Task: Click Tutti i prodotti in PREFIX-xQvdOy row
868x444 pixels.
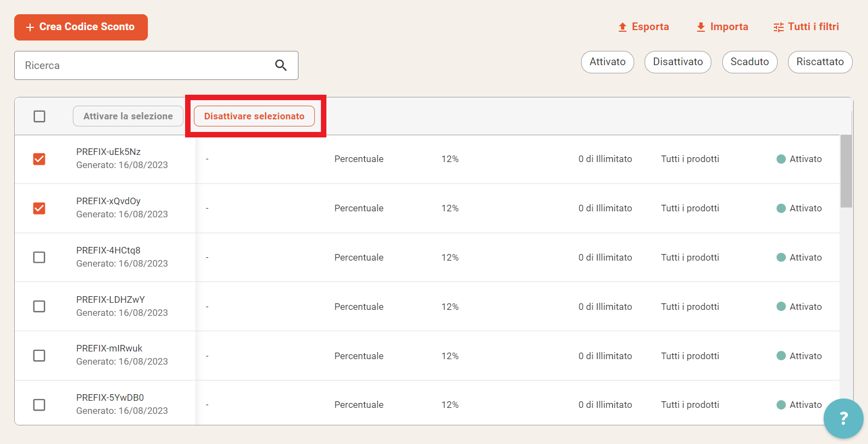Action: coord(690,208)
